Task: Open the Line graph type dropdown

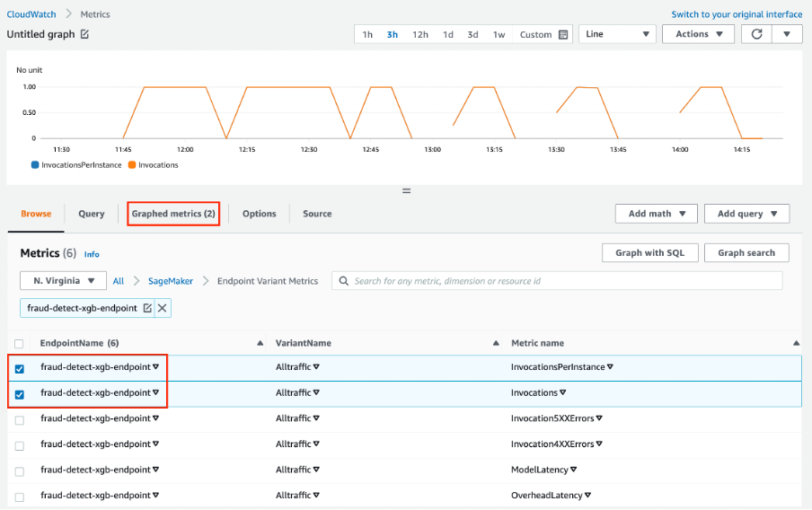Action: (x=617, y=34)
